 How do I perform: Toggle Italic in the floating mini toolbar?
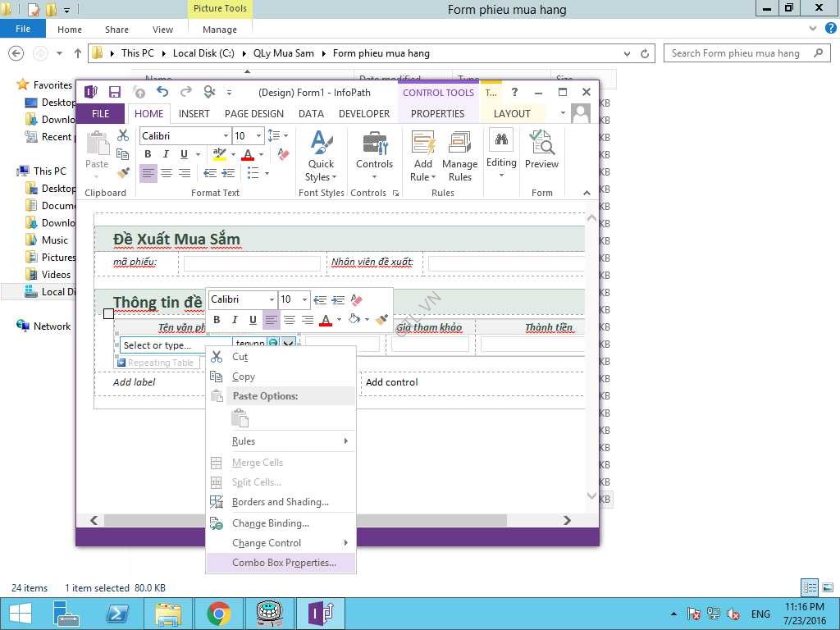(x=235, y=320)
